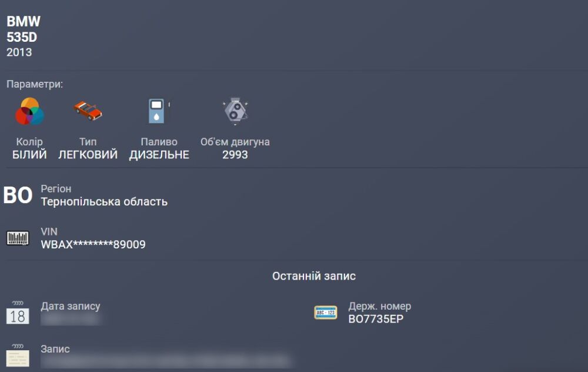
Task: Click the Колір label
Action: point(29,142)
